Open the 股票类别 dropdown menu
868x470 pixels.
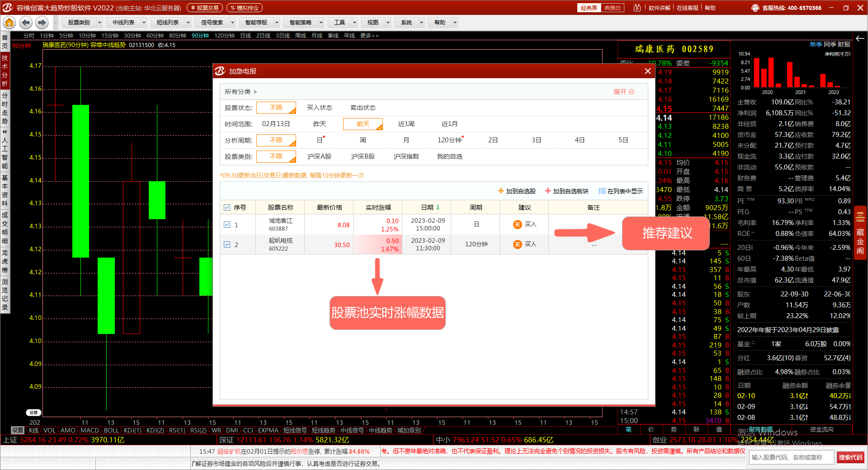pos(83,22)
